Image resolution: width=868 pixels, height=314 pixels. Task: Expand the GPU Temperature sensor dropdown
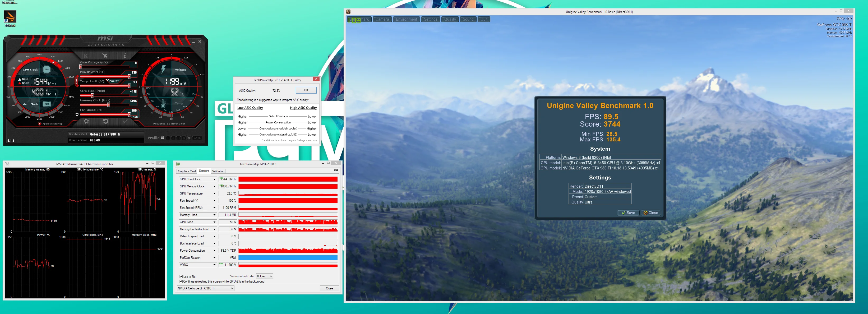pyautogui.click(x=214, y=193)
